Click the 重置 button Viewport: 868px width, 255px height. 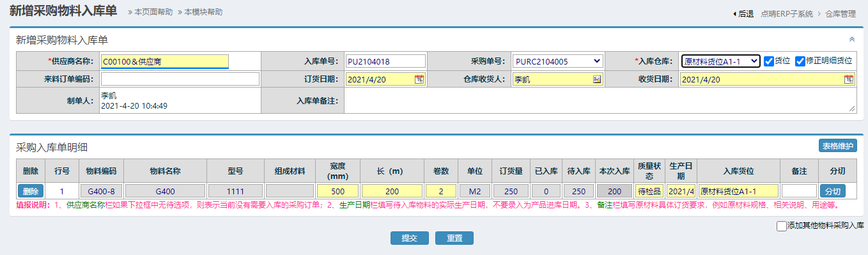point(454,238)
